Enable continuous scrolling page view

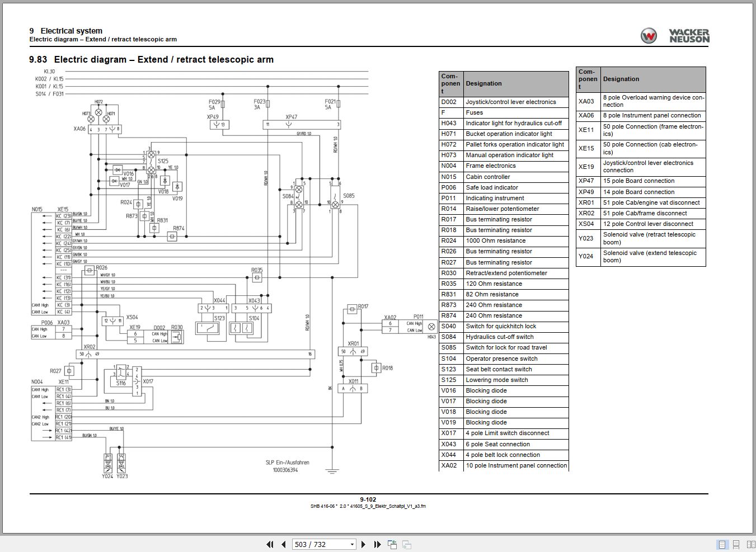pos(736,544)
